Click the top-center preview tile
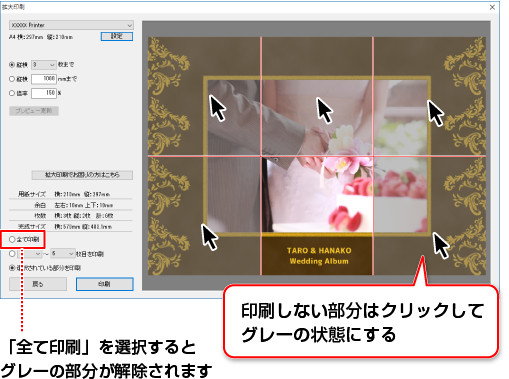The width and height of the screenshot is (509, 379). [x=317, y=96]
